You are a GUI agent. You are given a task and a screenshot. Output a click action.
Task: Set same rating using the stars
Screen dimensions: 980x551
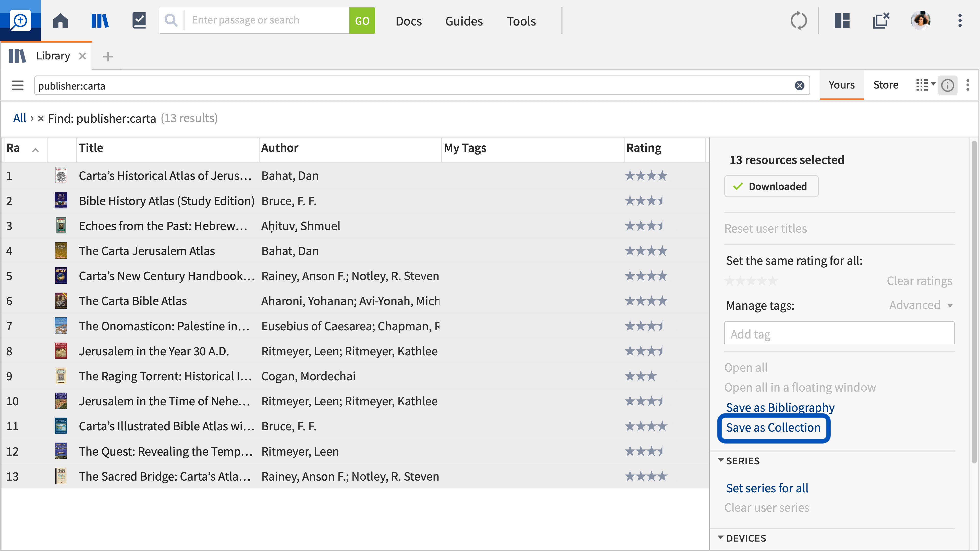click(751, 281)
